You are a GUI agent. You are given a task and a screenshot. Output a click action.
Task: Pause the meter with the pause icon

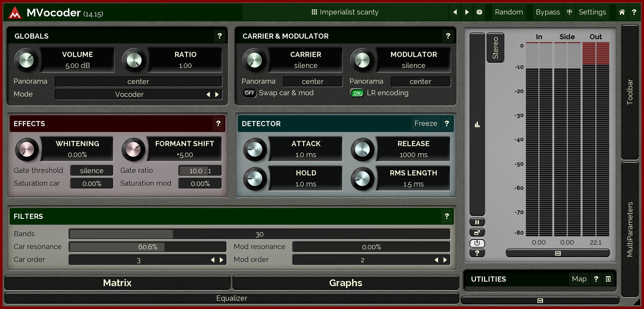[x=477, y=222]
